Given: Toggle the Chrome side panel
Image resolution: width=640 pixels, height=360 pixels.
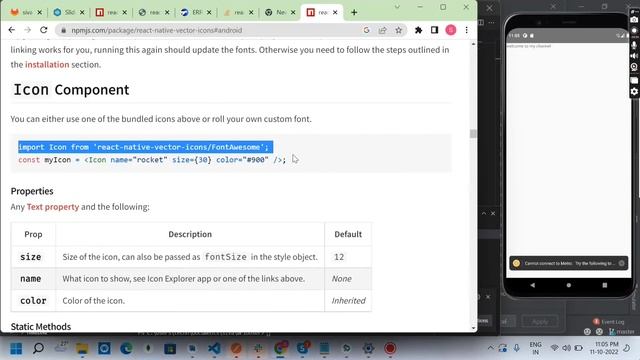Looking at the screenshot, I should pyautogui.click(x=434, y=30).
